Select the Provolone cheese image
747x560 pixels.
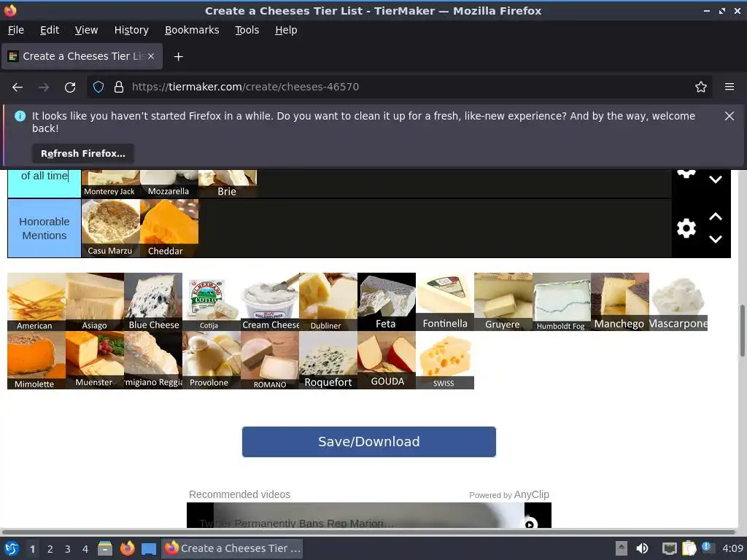pos(212,360)
